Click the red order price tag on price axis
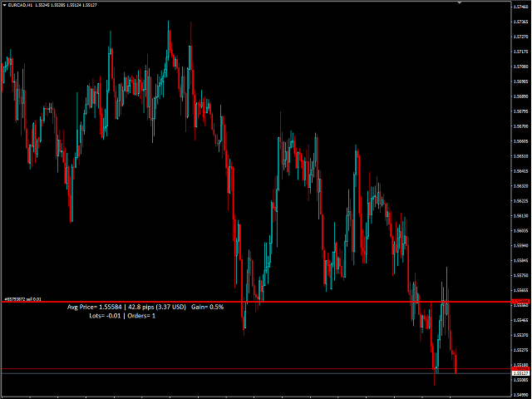 point(520,302)
